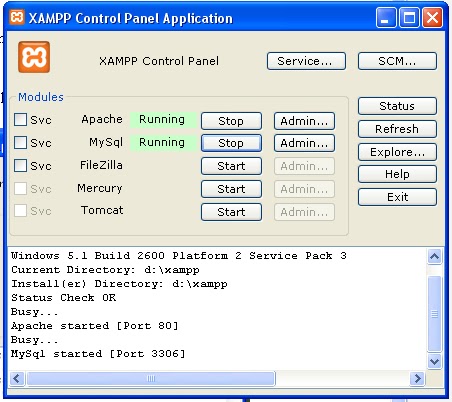Stop the MySql module
Viewport: 452px width, 402px height.
231,143
